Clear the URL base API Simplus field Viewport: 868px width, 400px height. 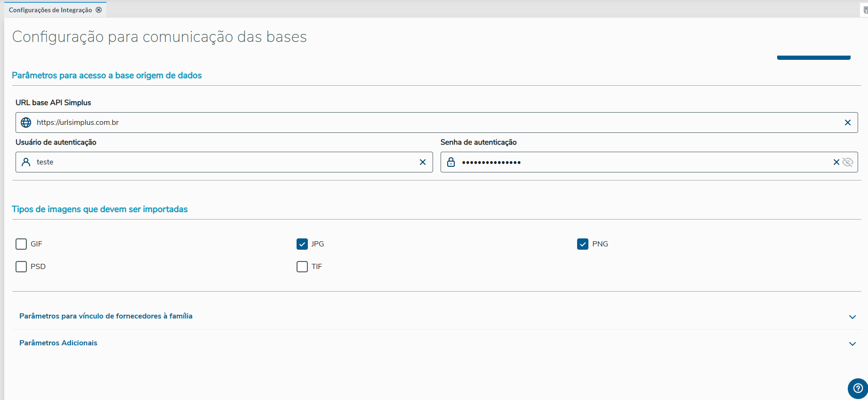847,122
